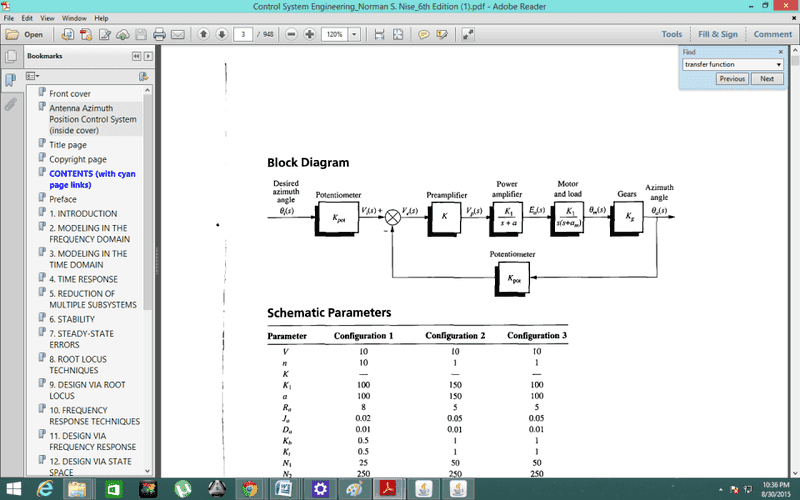Go to previous page with up arrow
Image resolution: width=800 pixels, height=500 pixels.
[204, 34]
